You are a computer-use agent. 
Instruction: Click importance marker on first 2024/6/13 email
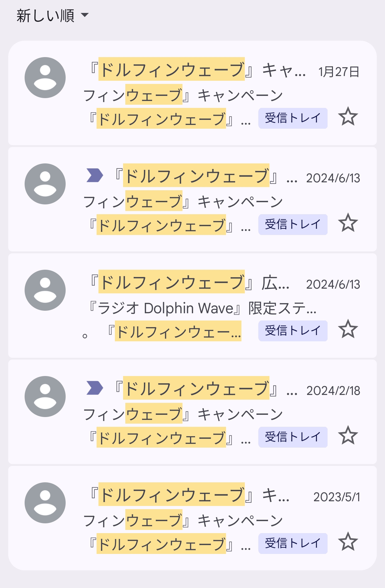tap(95, 175)
